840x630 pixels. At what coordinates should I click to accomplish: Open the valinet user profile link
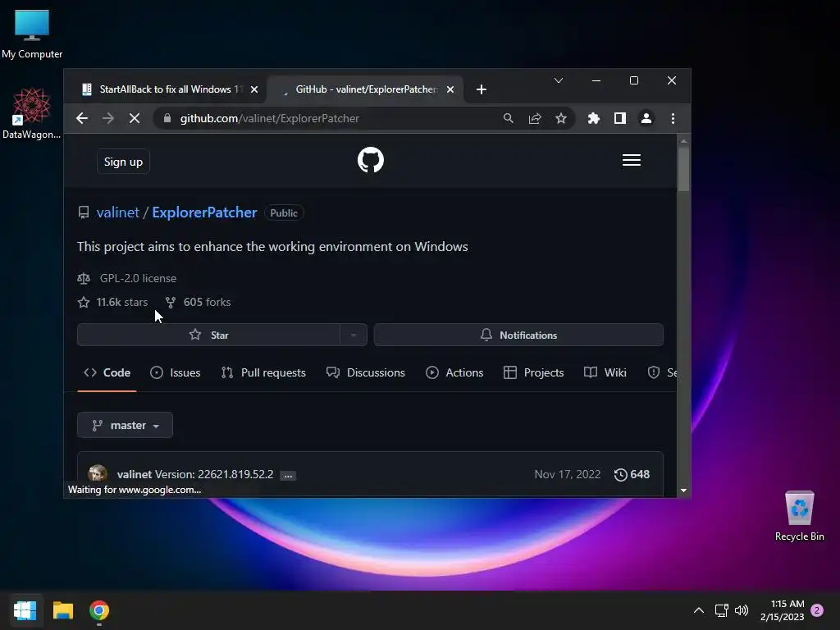118,212
